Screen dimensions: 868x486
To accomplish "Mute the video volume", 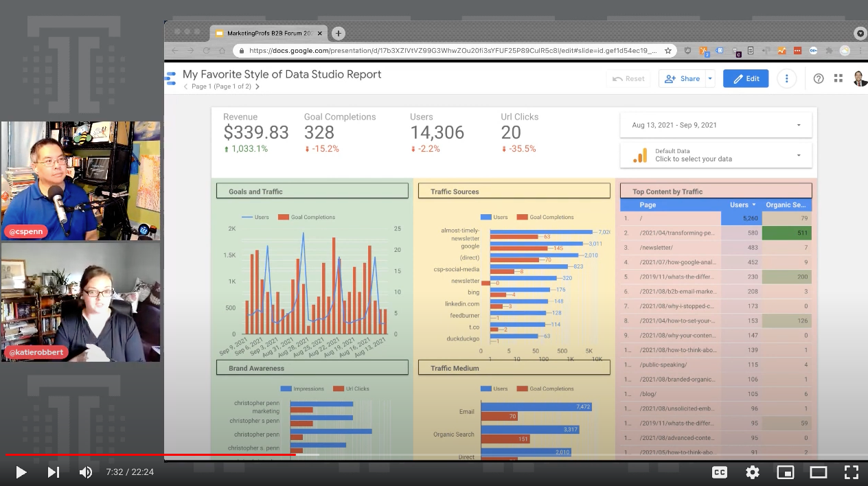I will (86, 472).
